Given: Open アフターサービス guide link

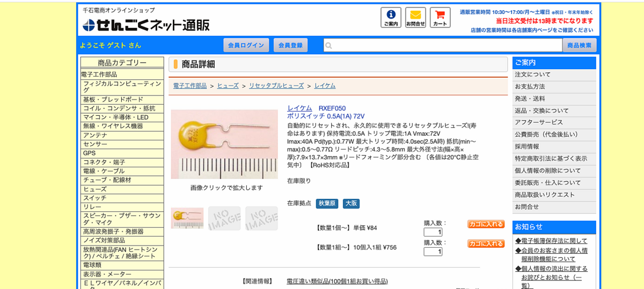Looking at the screenshot, I should pyautogui.click(x=554, y=122).
